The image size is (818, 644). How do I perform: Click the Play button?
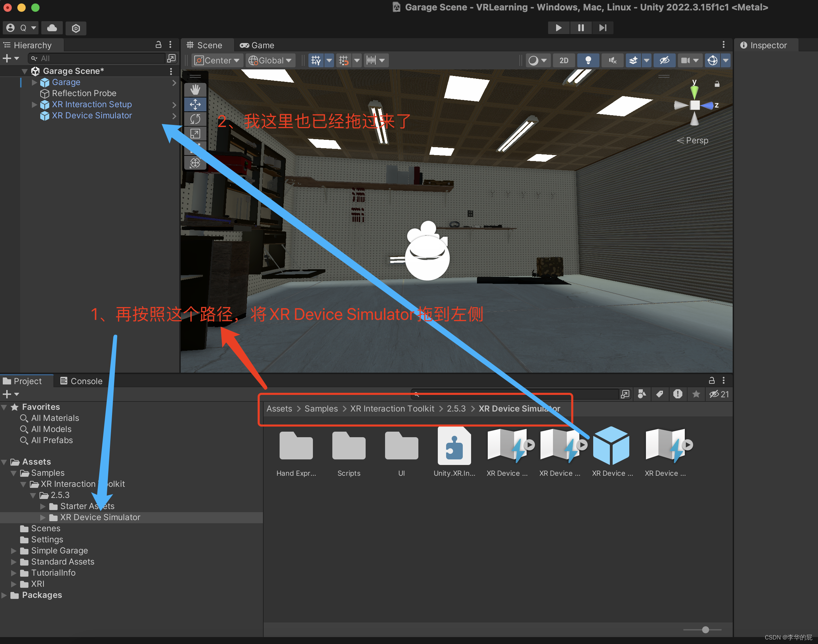pyautogui.click(x=559, y=27)
